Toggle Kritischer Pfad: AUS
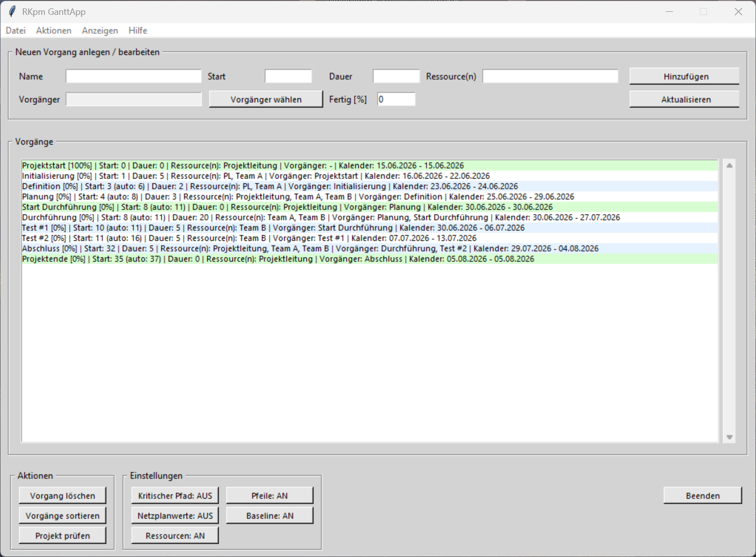 175,496
